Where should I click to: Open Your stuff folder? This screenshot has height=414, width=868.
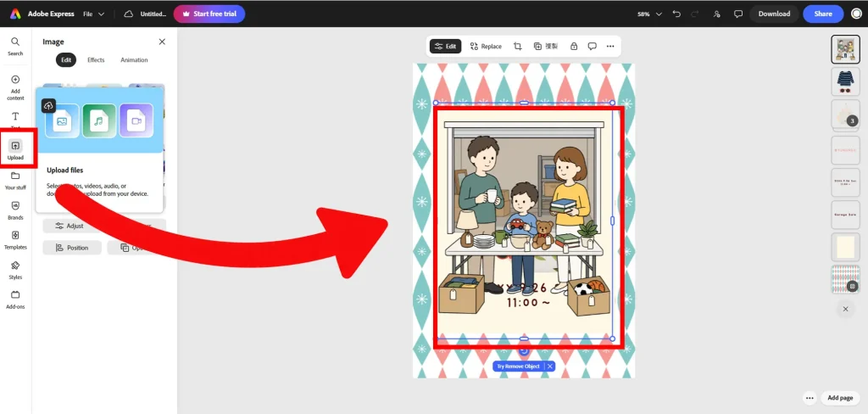pos(15,180)
